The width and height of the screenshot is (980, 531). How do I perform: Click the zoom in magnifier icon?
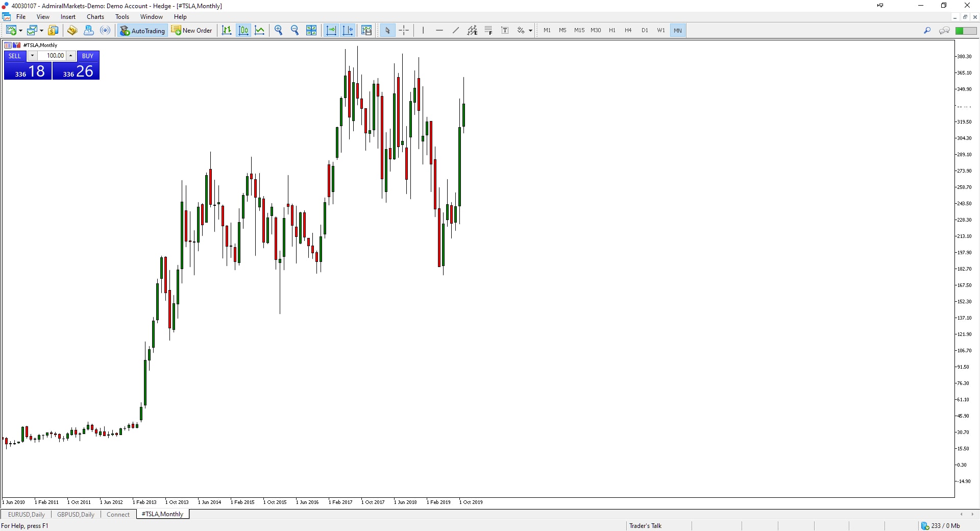click(278, 31)
